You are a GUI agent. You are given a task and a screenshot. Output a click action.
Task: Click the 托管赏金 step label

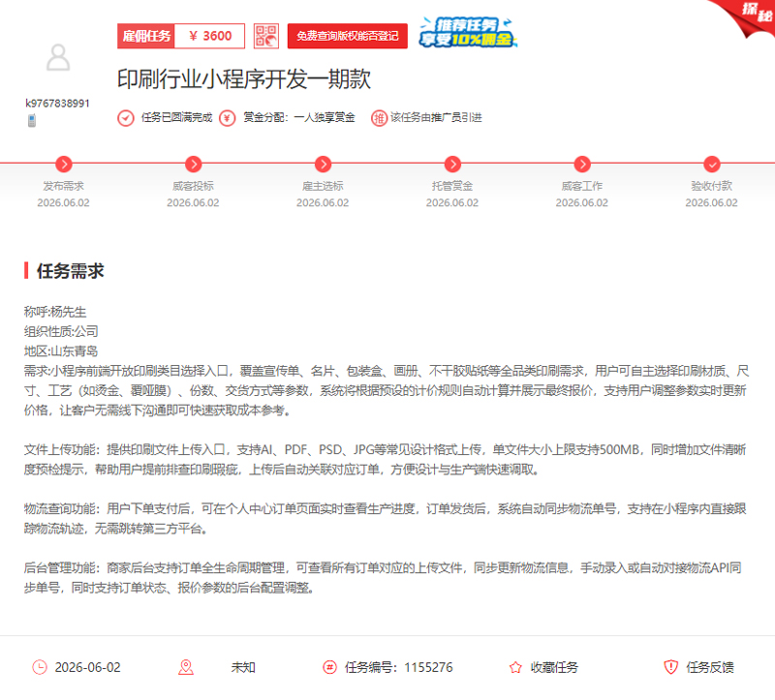point(452,186)
